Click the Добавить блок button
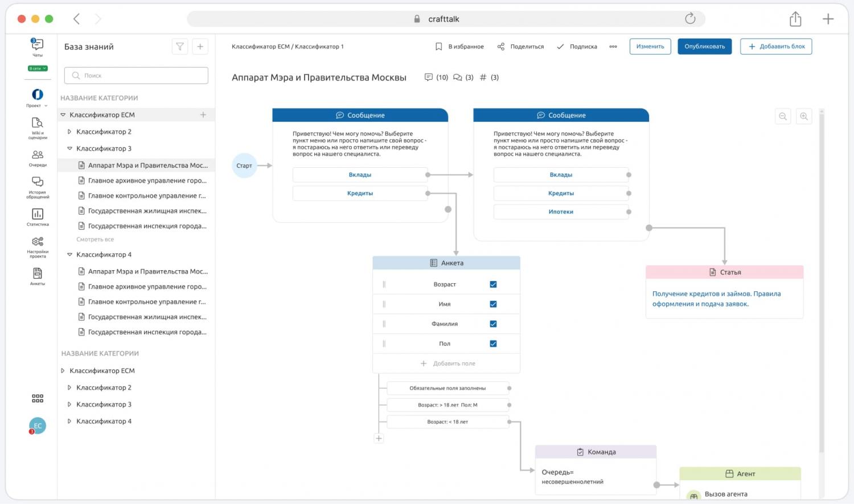The width and height of the screenshot is (854, 504). click(x=776, y=47)
